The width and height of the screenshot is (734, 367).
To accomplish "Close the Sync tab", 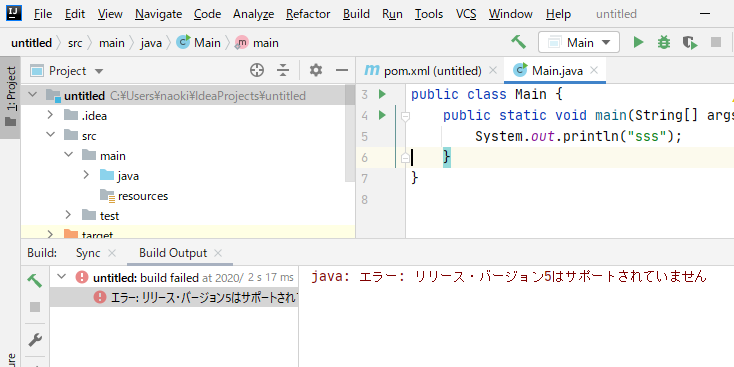I will pos(112,253).
